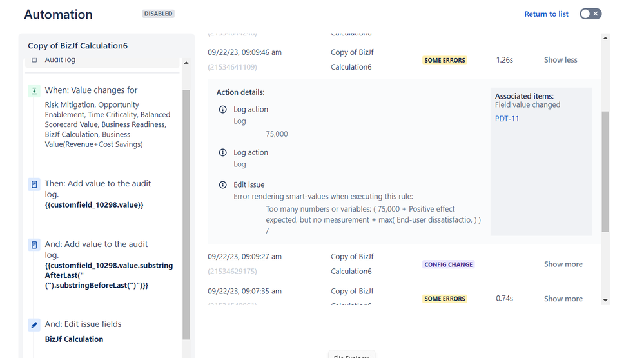Click the DISABLED status badge
This screenshot has width=644, height=358.
(158, 14)
